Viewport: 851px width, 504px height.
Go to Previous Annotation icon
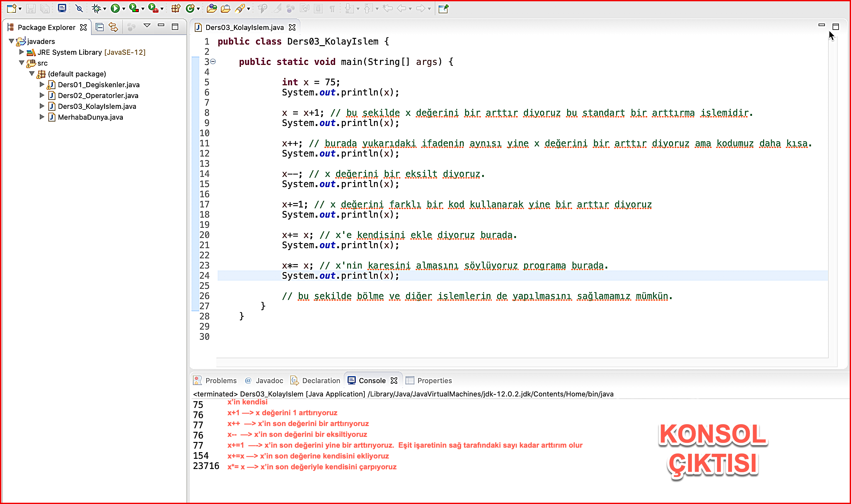coord(368,9)
